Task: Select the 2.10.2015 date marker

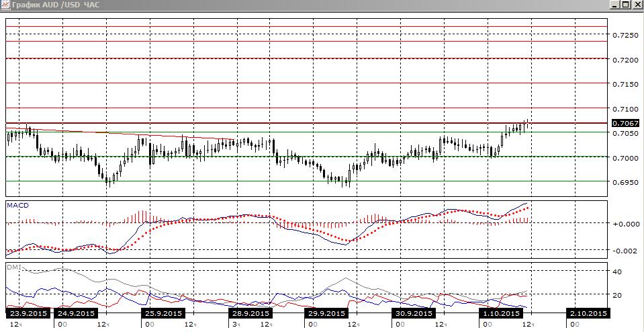Action: [588, 313]
